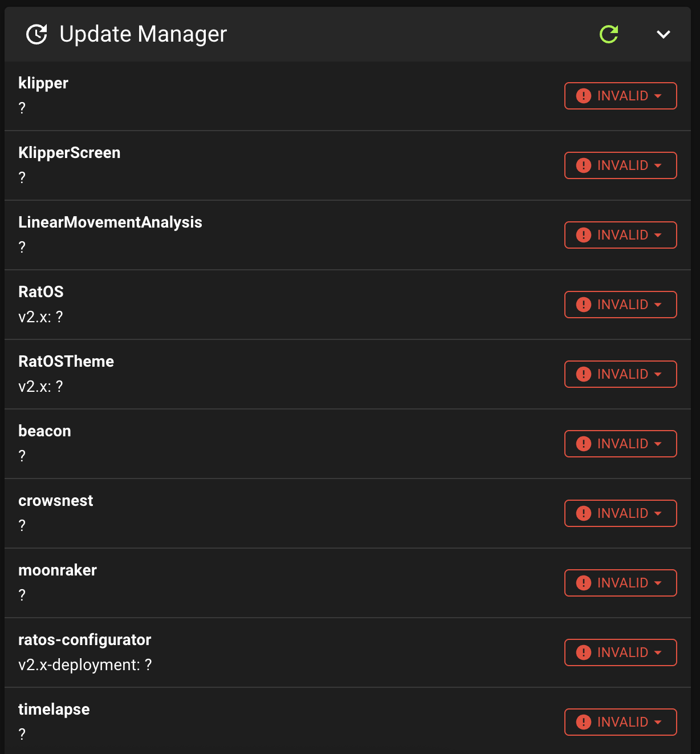Image resolution: width=700 pixels, height=754 pixels.
Task: Click the ratos-configurator v2.x-deployment version text
Action: [85, 665]
